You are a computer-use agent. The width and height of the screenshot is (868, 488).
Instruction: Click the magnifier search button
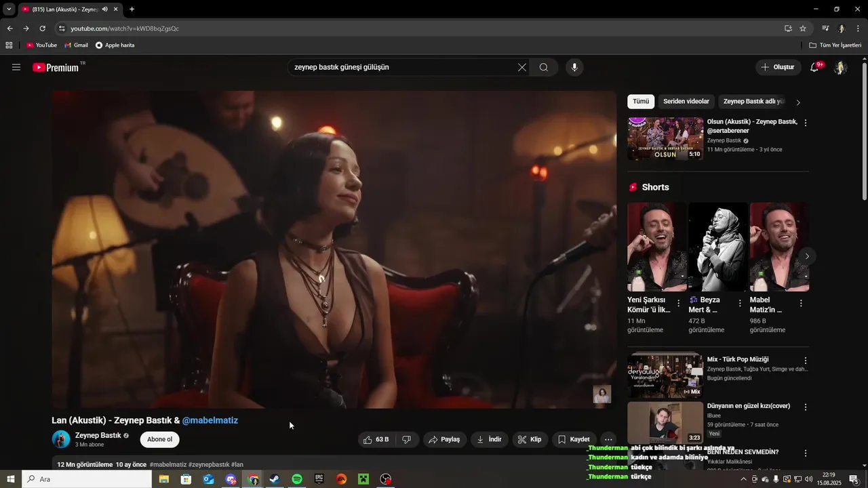tap(544, 67)
